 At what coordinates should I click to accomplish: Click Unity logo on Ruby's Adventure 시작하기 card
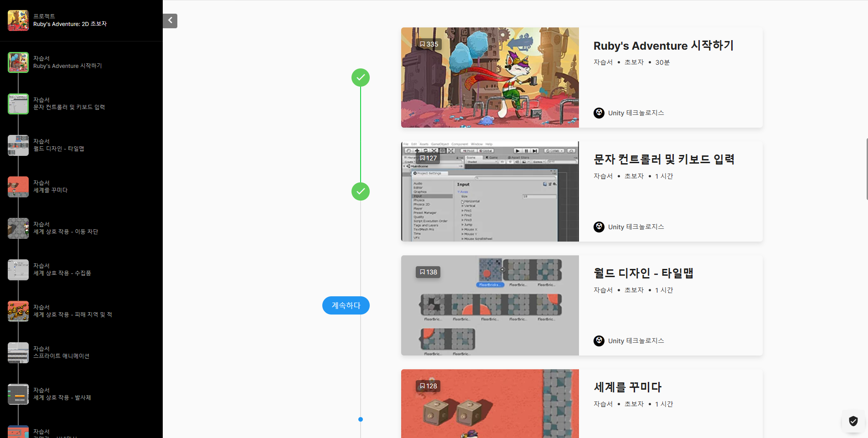pos(599,113)
